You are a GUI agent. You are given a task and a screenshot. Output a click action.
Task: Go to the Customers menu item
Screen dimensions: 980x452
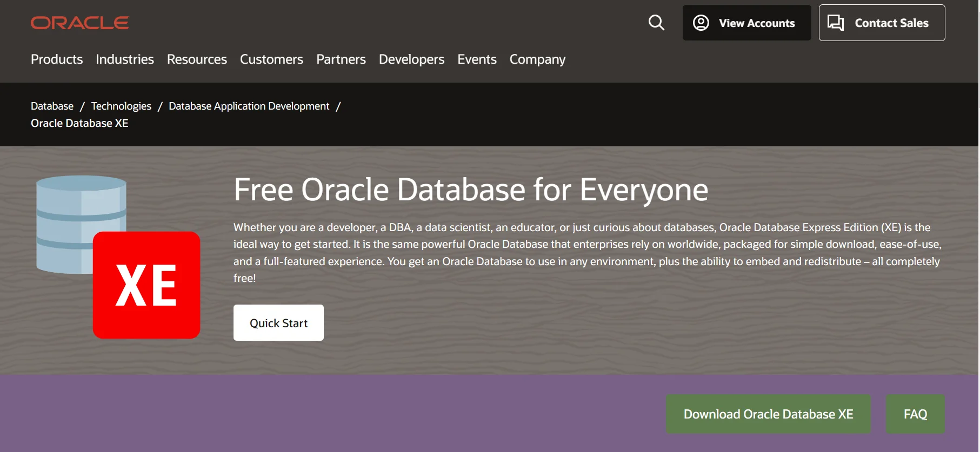pyautogui.click(x=271, y=59)
